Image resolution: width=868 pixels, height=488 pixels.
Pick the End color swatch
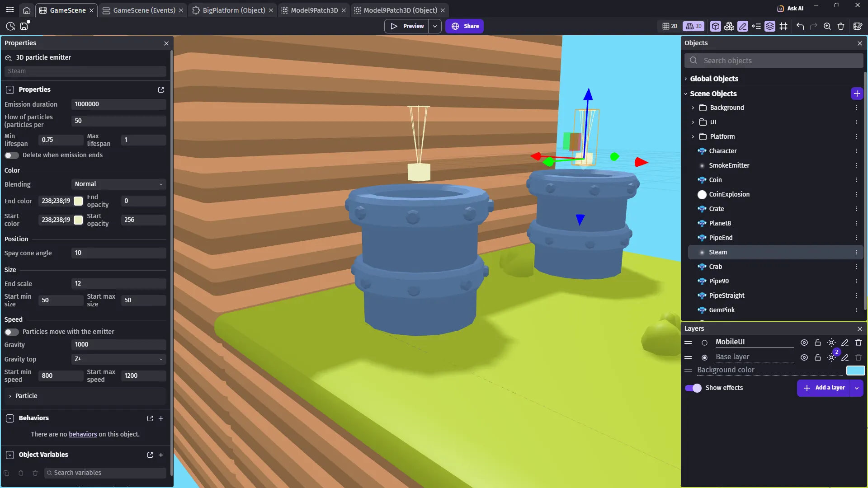78,201
